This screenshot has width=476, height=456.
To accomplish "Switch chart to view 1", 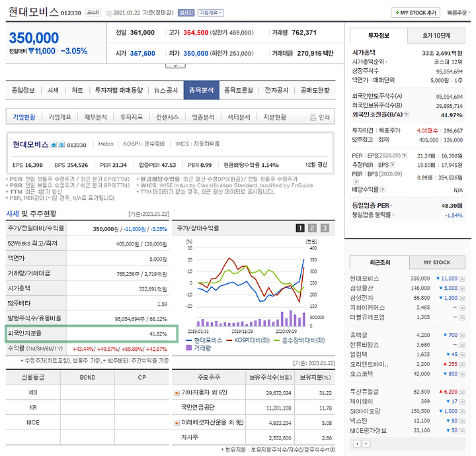I will 300,228.
